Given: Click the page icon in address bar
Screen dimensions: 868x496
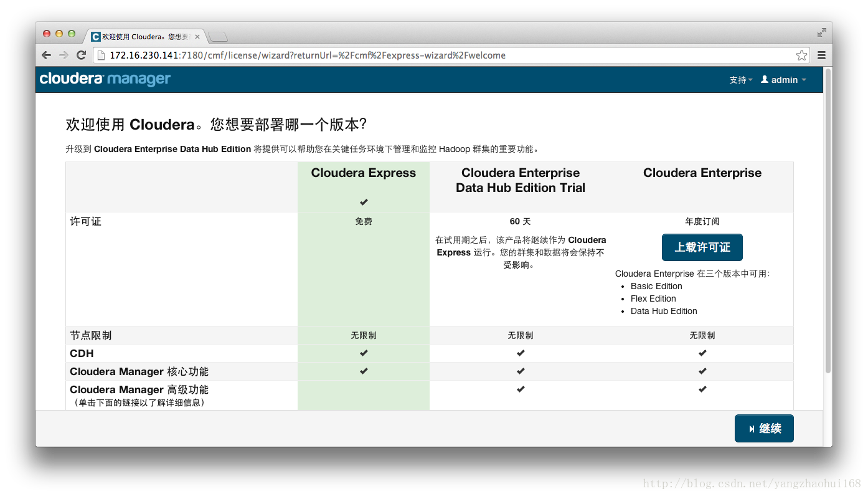Looking at the screenshot, I should [x=101, y=55].
